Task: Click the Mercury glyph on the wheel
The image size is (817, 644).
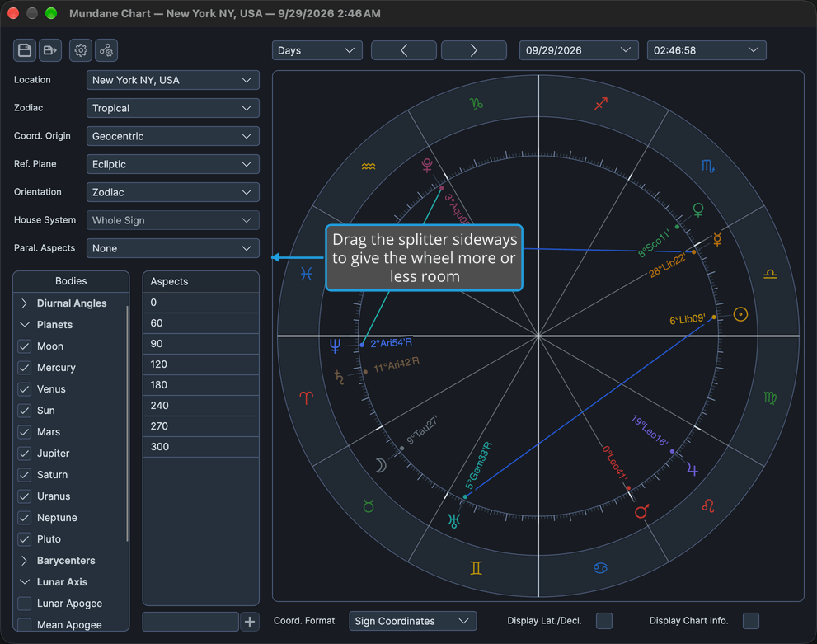Action: pyautogui.click(x=717, y=239)
